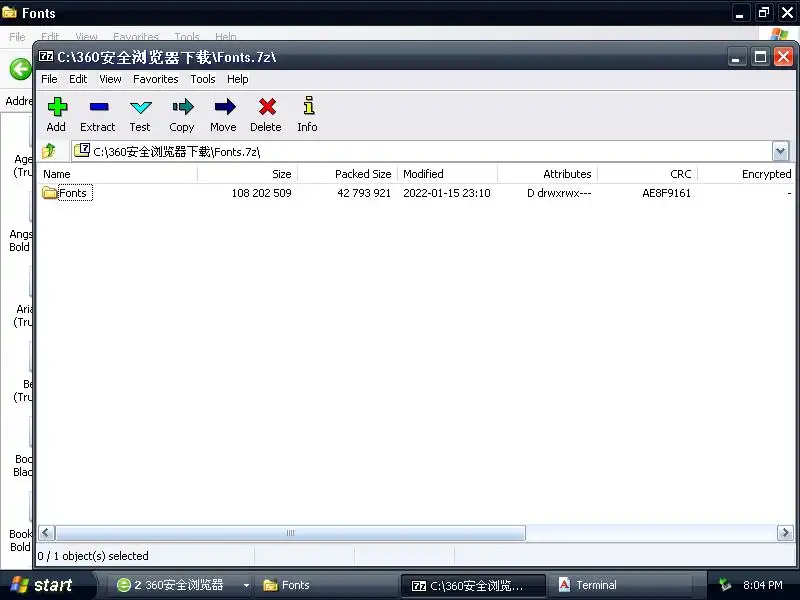Image resolution: width=800 pixels, height=600 pixels.
Task: Click the 7z icon in title bar
Action: 46,56
